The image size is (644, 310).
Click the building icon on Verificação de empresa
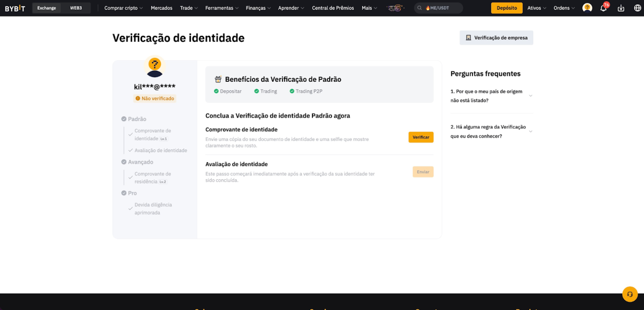[x=468, y=37]
